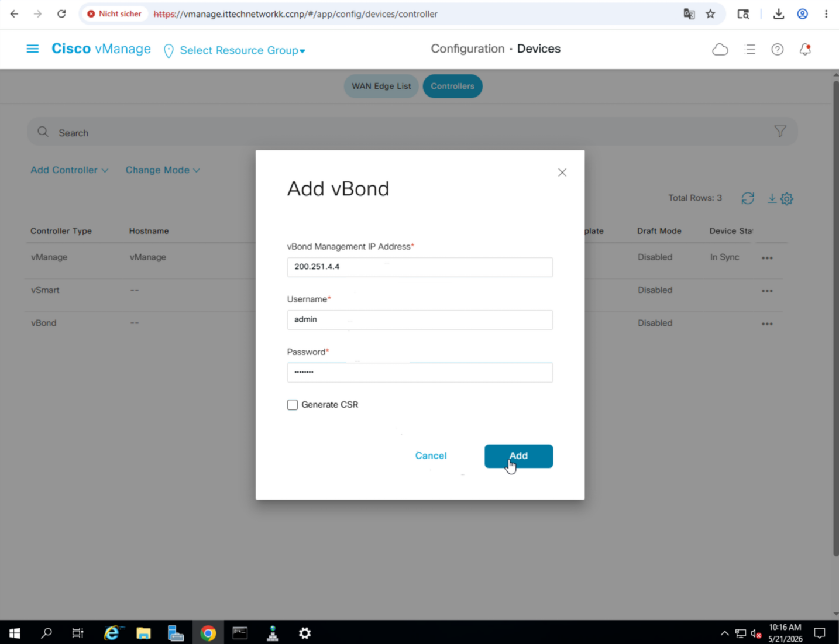839x644 pixels.
Task: Open more actions for vSmart row
Action: pyautogui.click(x=767, y=291)
